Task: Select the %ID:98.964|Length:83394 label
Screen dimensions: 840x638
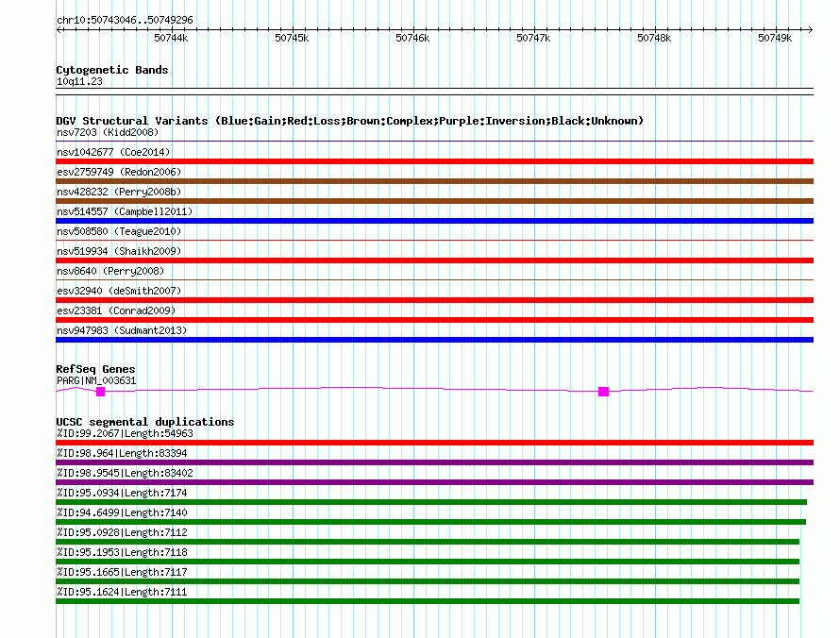Action: (122, 453)
